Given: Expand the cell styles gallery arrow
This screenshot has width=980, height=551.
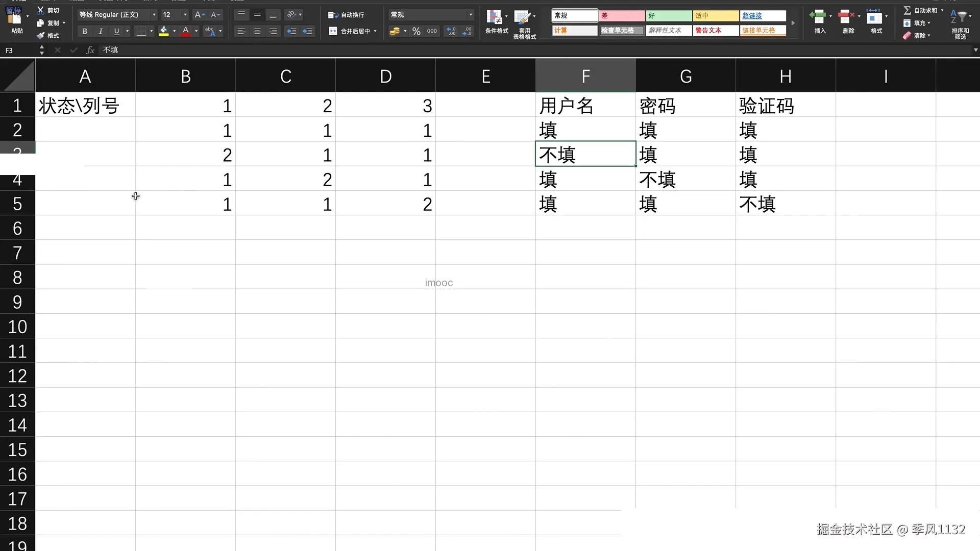Looking at the screenshot, I should pos(793,23).
